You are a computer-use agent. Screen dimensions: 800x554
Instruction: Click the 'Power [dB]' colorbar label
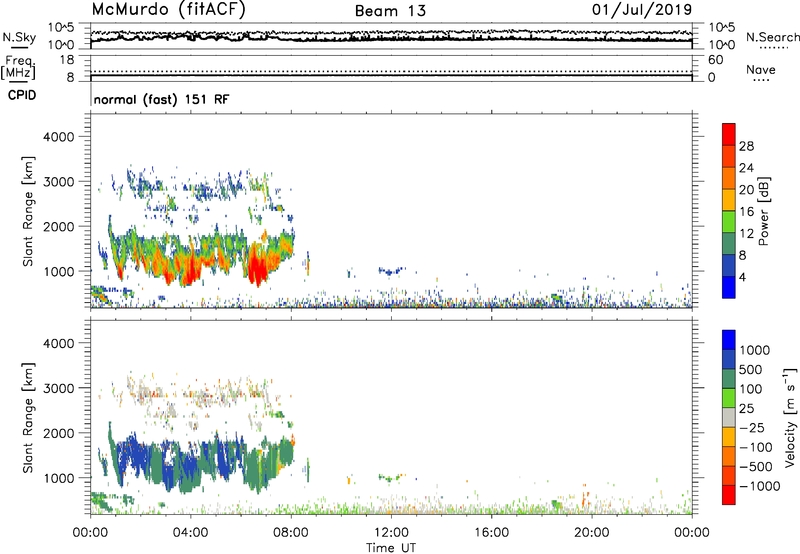[763, 211]
